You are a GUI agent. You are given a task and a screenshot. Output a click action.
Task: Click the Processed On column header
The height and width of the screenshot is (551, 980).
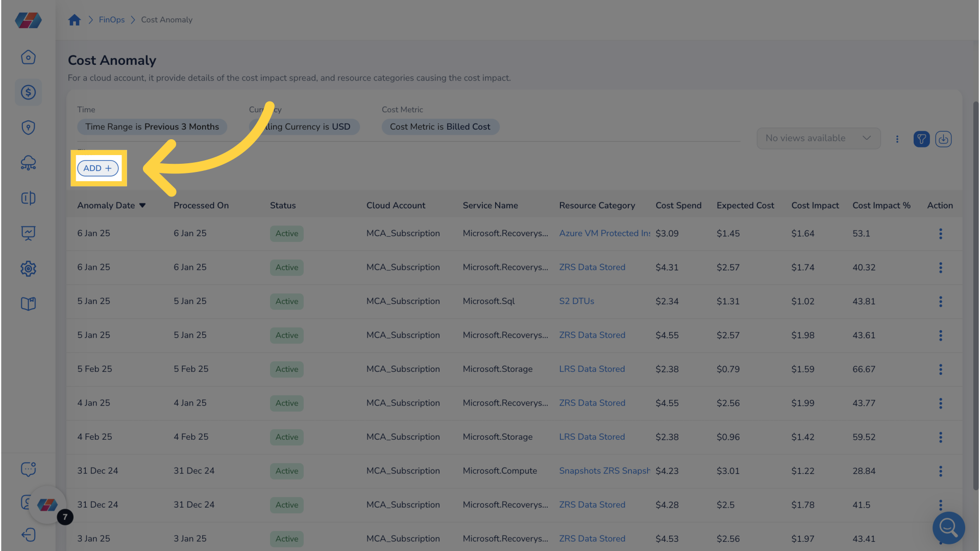201,206
